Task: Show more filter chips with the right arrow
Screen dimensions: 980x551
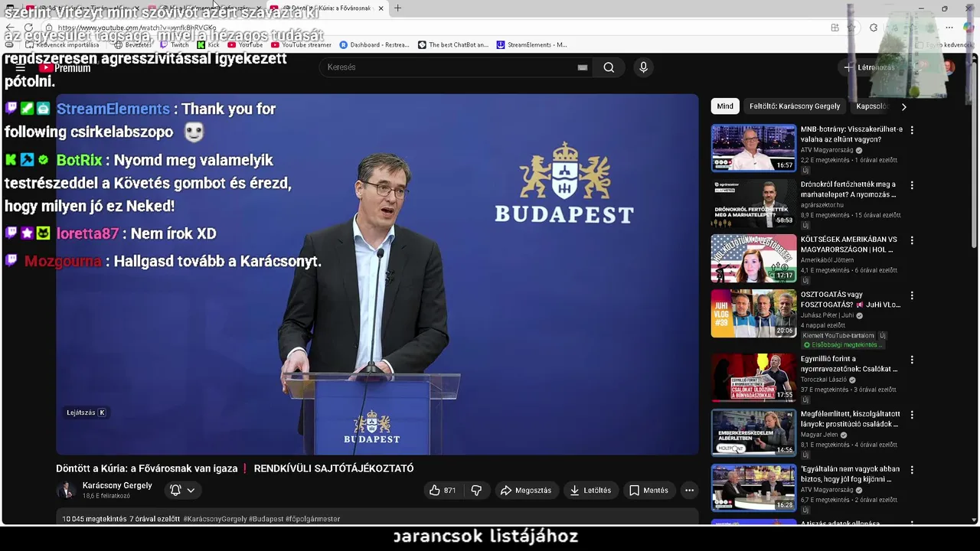Action: 903,107
